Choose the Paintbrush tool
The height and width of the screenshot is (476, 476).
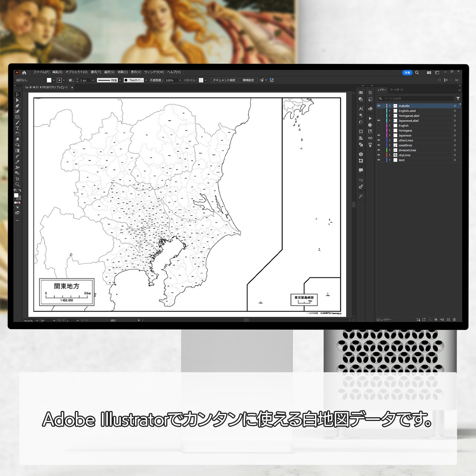[x=17, y=122]
